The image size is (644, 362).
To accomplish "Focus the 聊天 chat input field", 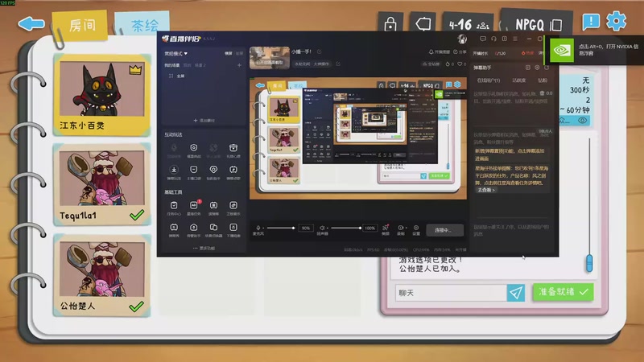I will point(451,293).
